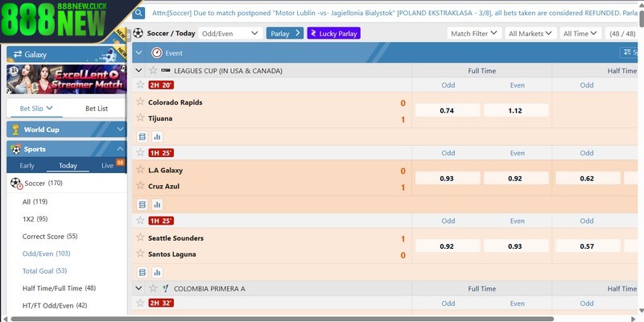Collapse the Colombia Primera A league section
This screenshot has height=322, width=644.
(138, 287)
